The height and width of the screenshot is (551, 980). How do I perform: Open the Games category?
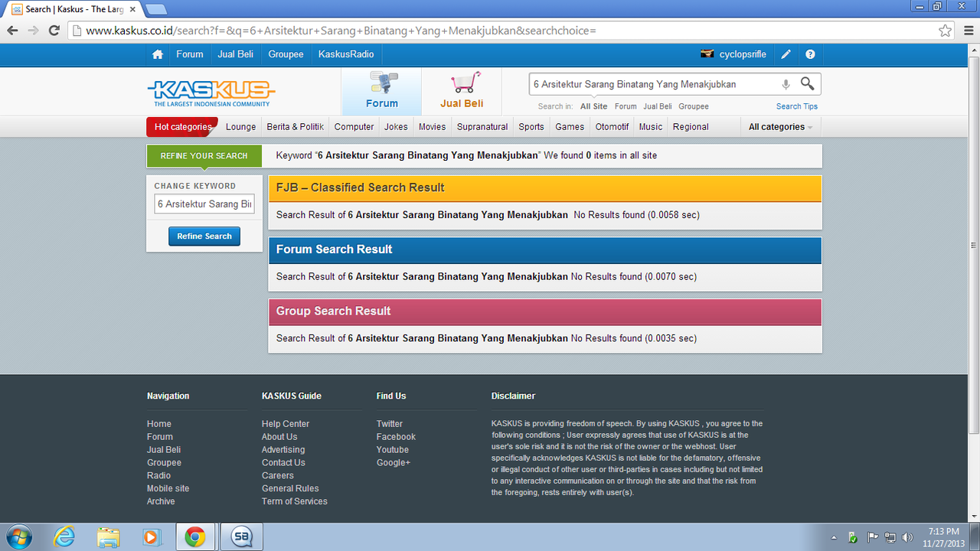point(570,127)
